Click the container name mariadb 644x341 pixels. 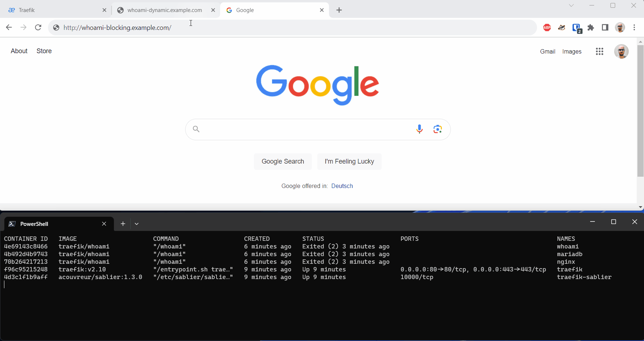click(x=570, y=254)
